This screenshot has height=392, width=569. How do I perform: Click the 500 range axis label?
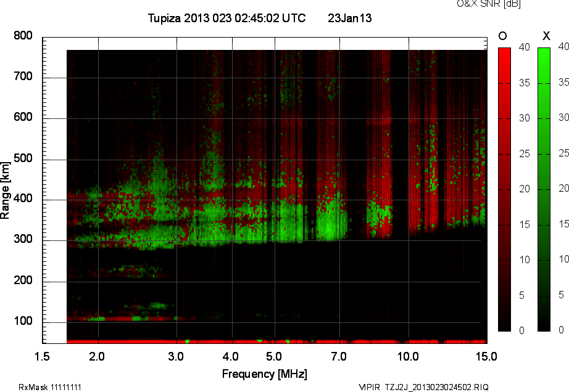tap(23, 158)
